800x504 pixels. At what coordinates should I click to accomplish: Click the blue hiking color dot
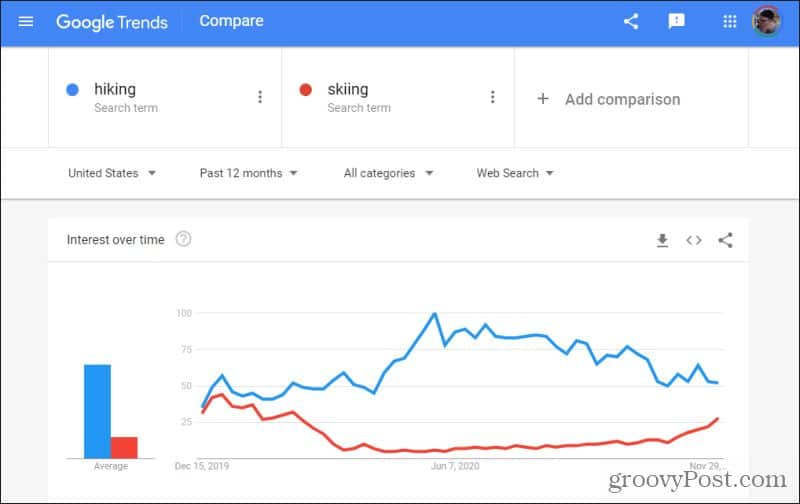click(73, 90)
